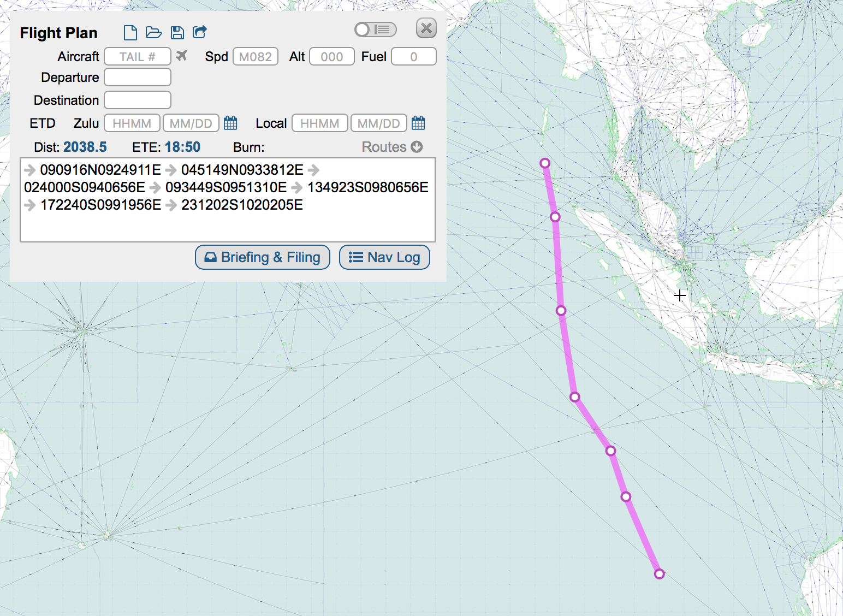Open a saved flight plan folder

[153, 33]
